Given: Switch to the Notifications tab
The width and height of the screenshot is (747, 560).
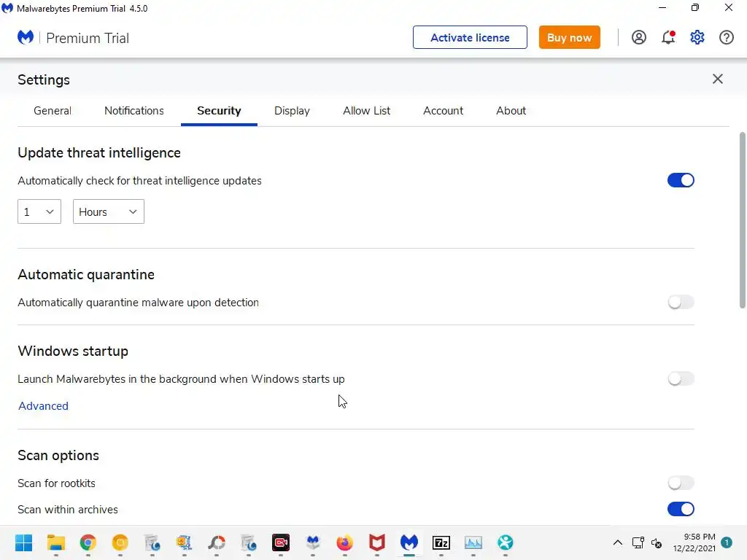Looking at the screenshot, I should 134,111.
